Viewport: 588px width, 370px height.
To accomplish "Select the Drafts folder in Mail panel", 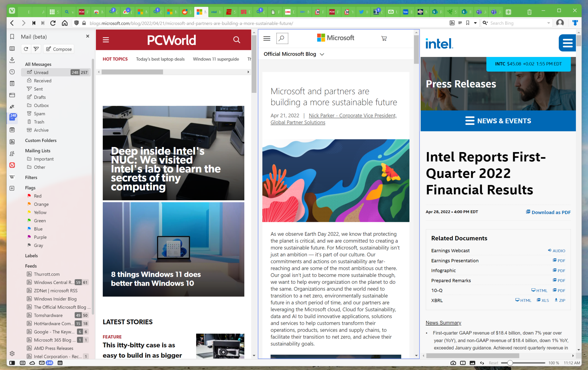I will (40, 97).
